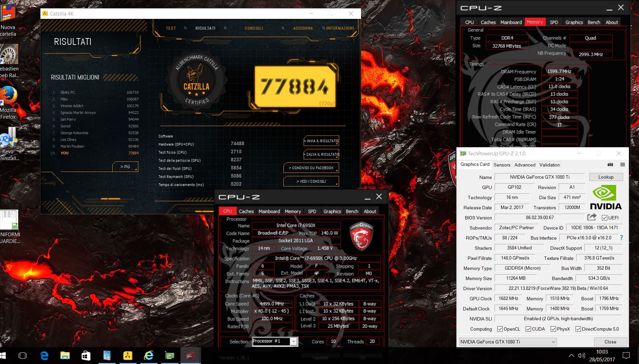Go to INFORMAZIONI in Catzilla
This screenshot has width=639, height=364.
[x=340, y=28]
